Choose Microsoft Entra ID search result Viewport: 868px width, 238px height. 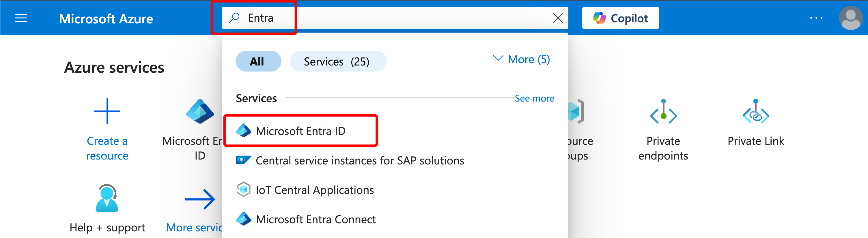(300, 131)
